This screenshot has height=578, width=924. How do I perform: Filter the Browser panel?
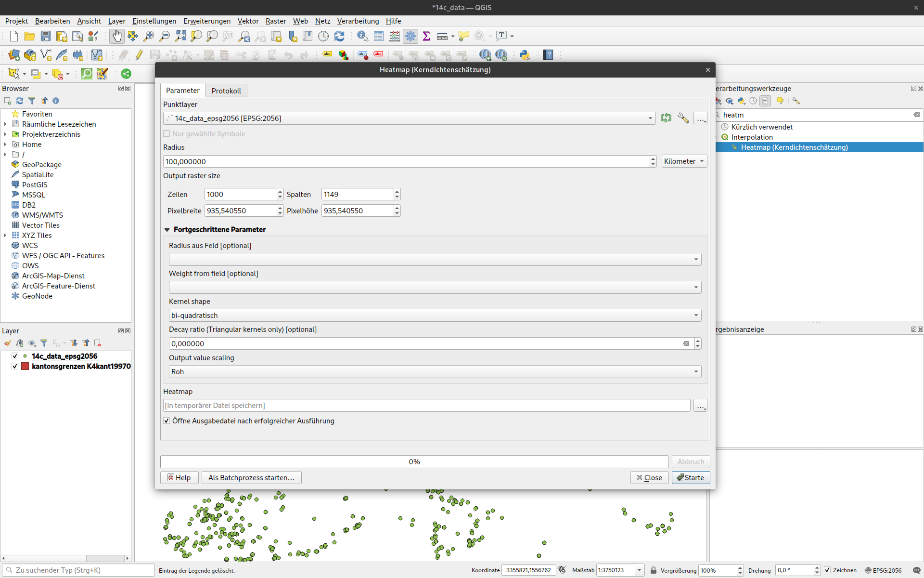[x=32, y=101]
